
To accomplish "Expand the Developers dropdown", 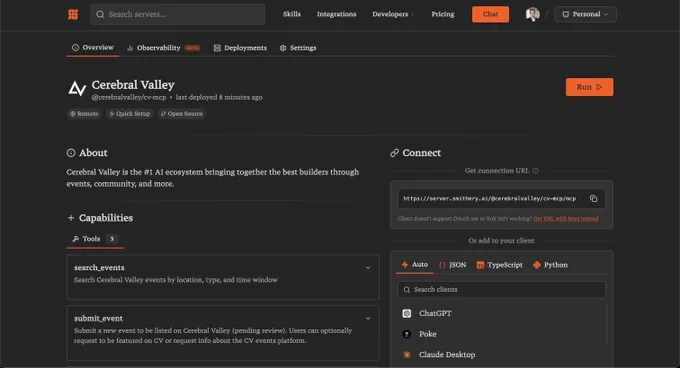I will pyautogui.click(x=393, y=14).
